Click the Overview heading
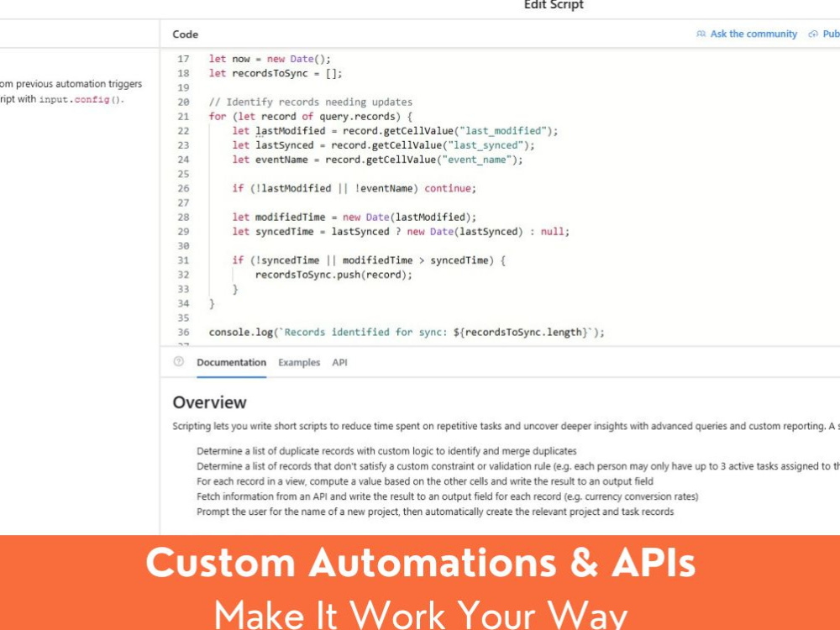Image resolution: width=840 pixels, height=630 pixels. 209,402
